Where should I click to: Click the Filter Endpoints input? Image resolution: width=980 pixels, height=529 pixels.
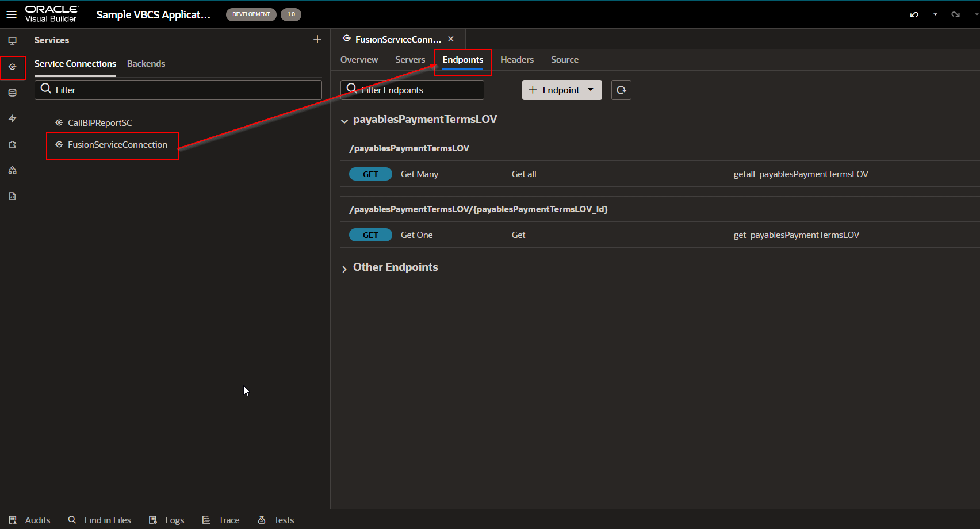pyautogui.click(x=412, y=90)
